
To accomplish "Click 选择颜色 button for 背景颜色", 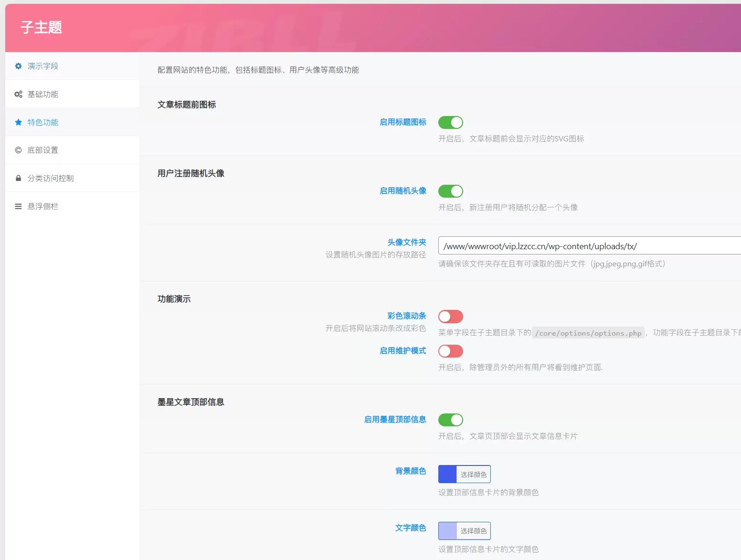I will (x=473, y=474).
